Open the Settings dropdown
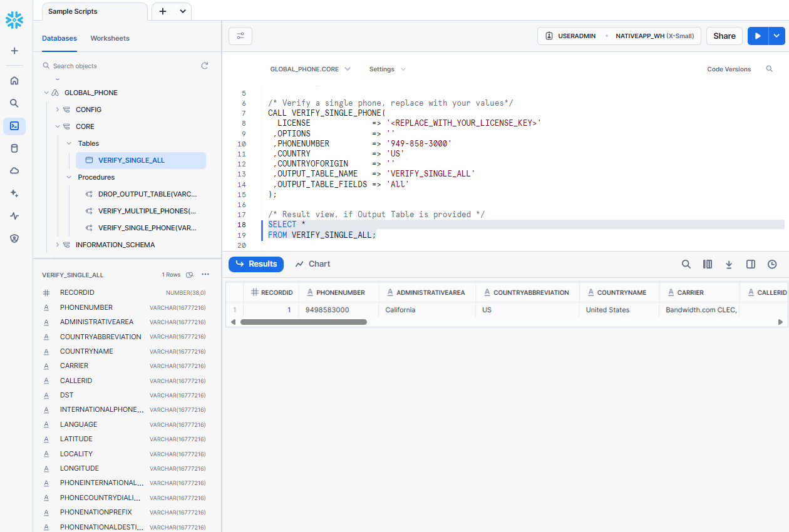Viewport: 789px width, 532px height. pos(388,69)
